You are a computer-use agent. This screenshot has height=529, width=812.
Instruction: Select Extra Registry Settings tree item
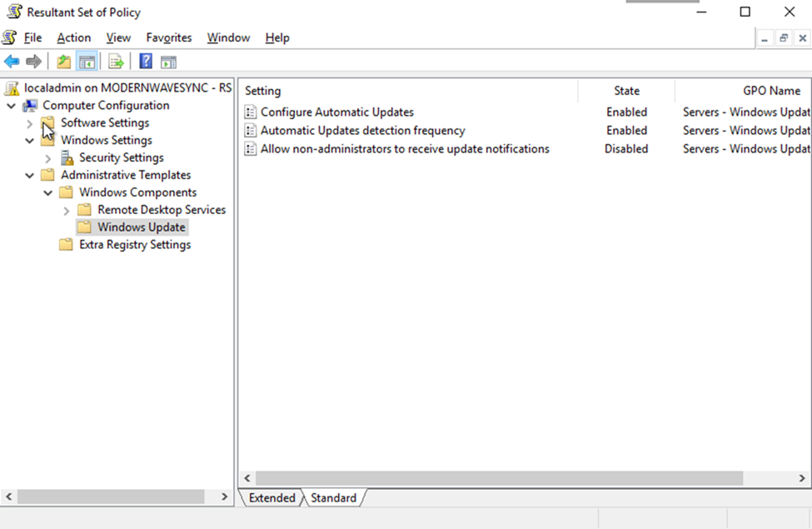[x=135, y=245]
